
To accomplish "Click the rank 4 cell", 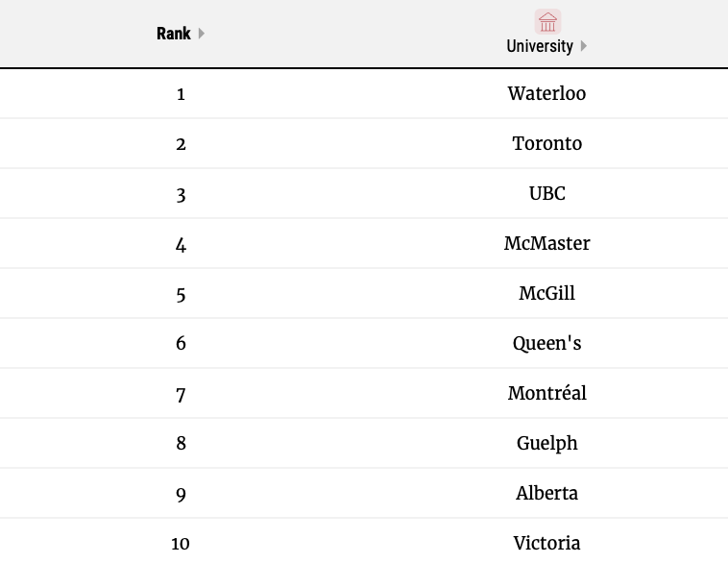I will 181,245.
